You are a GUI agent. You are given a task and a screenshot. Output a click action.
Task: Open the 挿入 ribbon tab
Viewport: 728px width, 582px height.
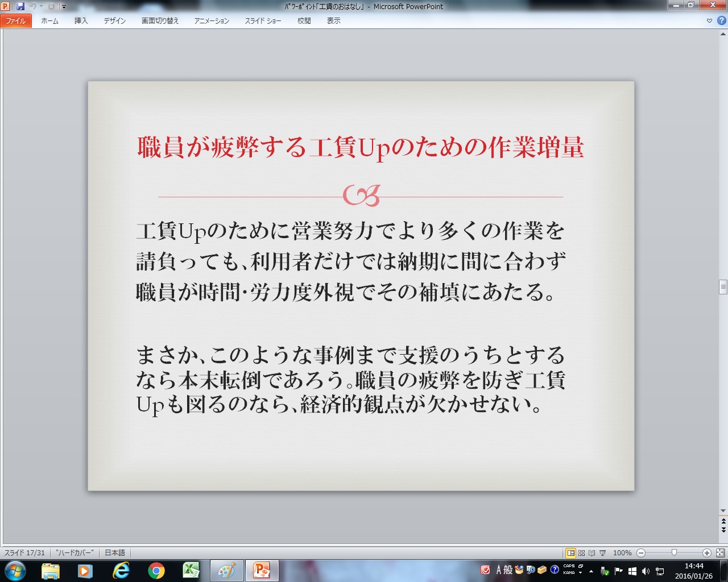(81, 20)
